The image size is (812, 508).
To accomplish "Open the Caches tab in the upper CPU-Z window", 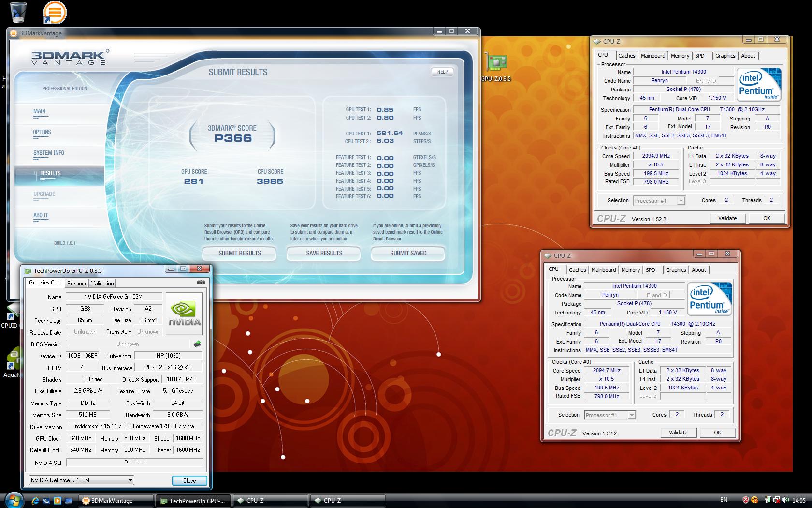I will [626, 56].
